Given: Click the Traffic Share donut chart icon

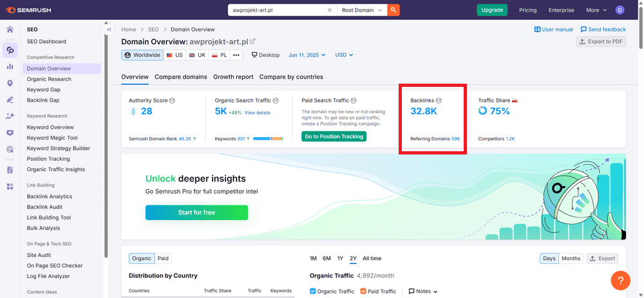Looking at the screenshot, I should coord(482,111).
